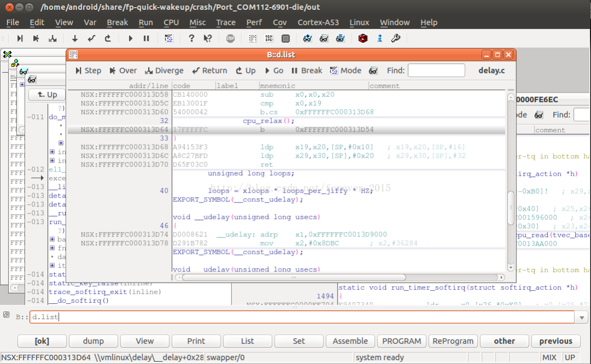This screenshot has height=364, width=591.
Task: Click the 'system ready' status bar entry
Action: tap(380, 357)
